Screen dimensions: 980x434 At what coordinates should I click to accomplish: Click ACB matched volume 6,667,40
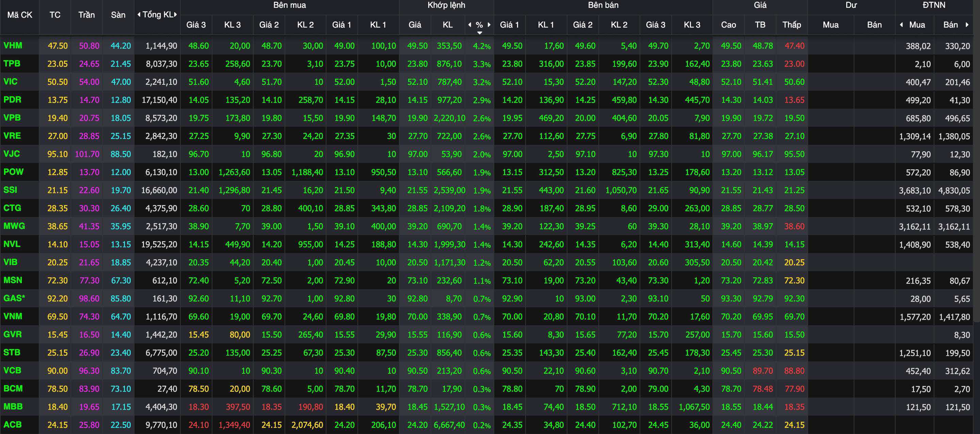click(449, 425)
